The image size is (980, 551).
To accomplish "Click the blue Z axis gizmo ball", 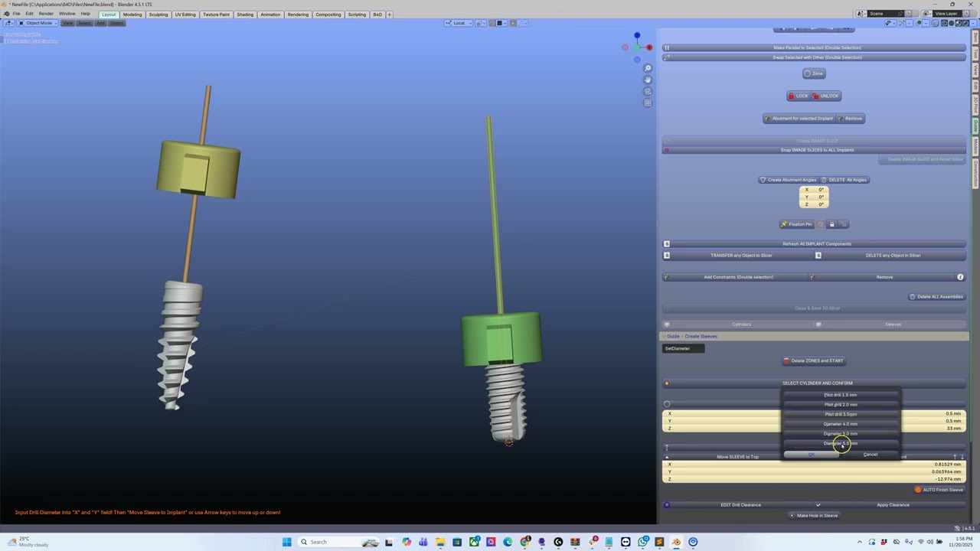I will 636,36.
